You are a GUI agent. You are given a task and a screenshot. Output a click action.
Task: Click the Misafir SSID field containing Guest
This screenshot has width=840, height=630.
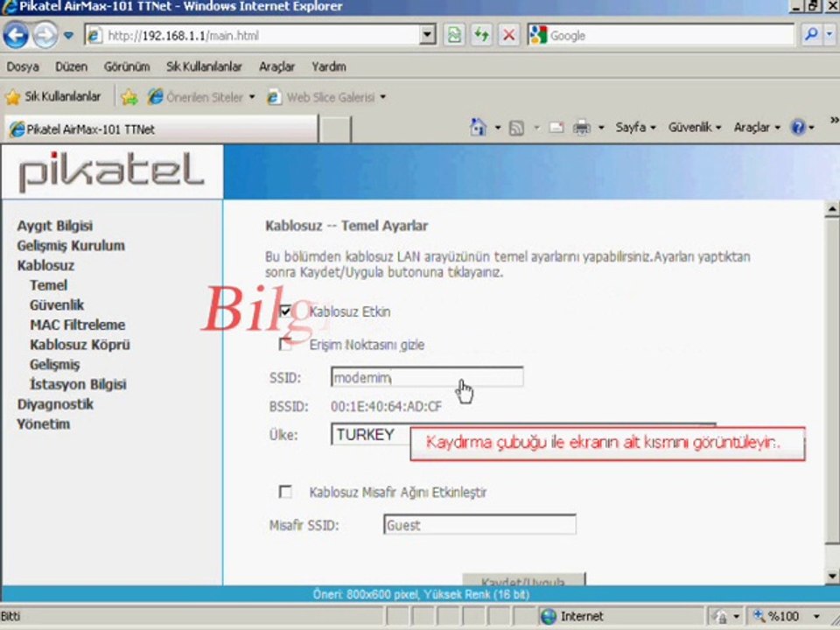(479, 524)
